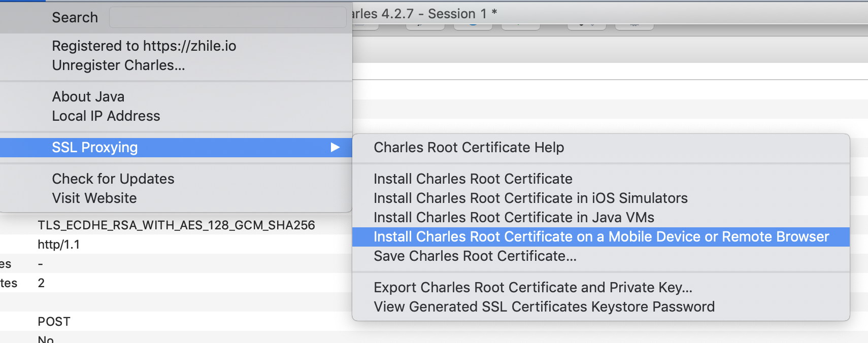
Task: Choose Check for Updates
Action: coord(113,179)
